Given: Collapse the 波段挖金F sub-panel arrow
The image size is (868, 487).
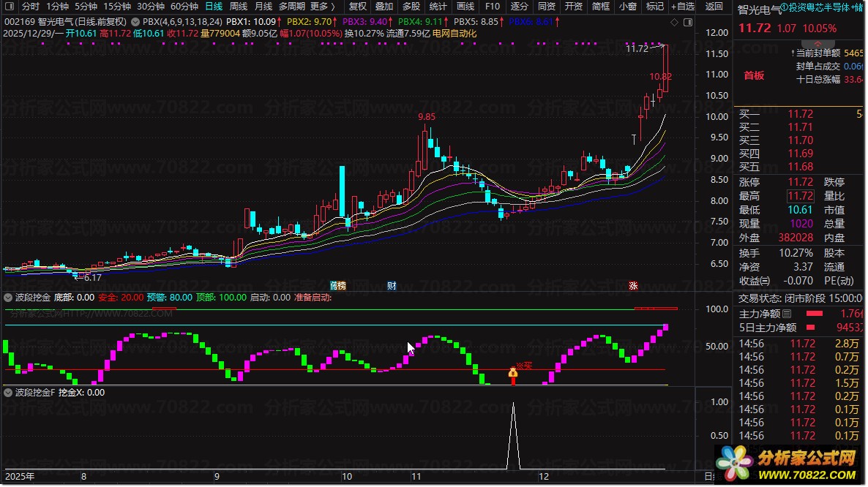Looking at the screenshot, I should tap(8, 393).
